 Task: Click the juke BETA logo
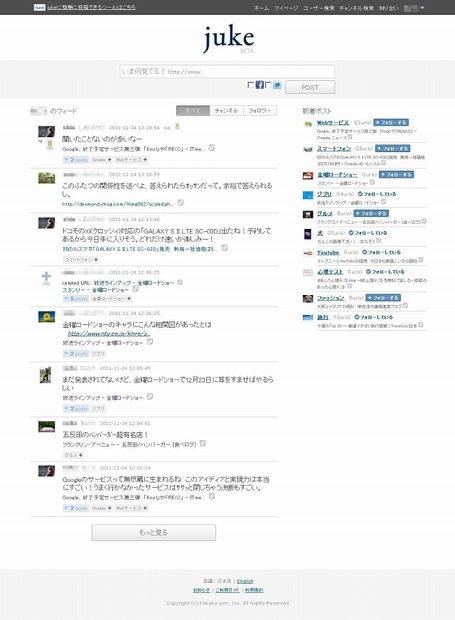(228, 39)
